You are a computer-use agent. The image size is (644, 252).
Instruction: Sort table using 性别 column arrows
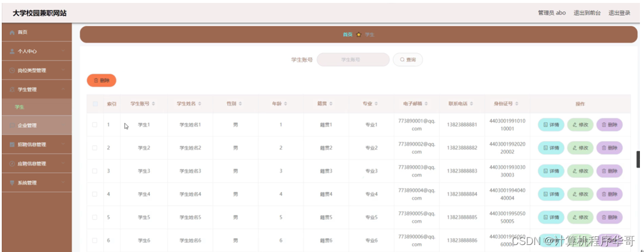click(241, 104)
